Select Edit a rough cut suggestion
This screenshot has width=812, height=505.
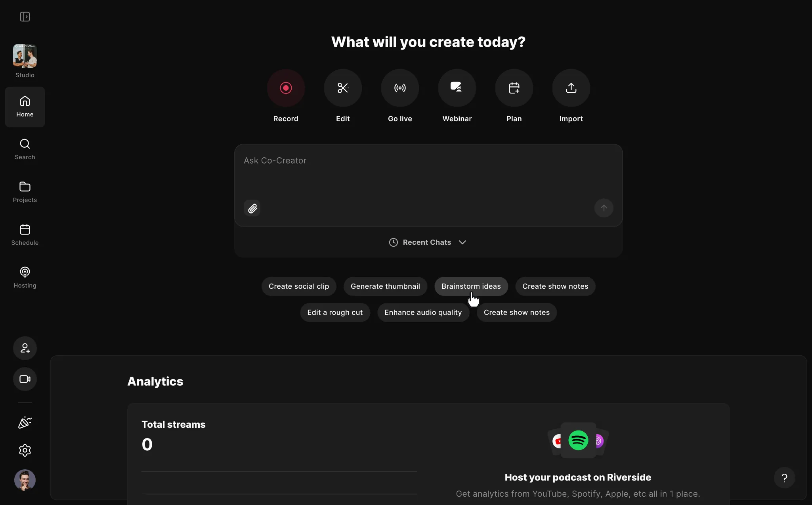click(x=335, y=313)
